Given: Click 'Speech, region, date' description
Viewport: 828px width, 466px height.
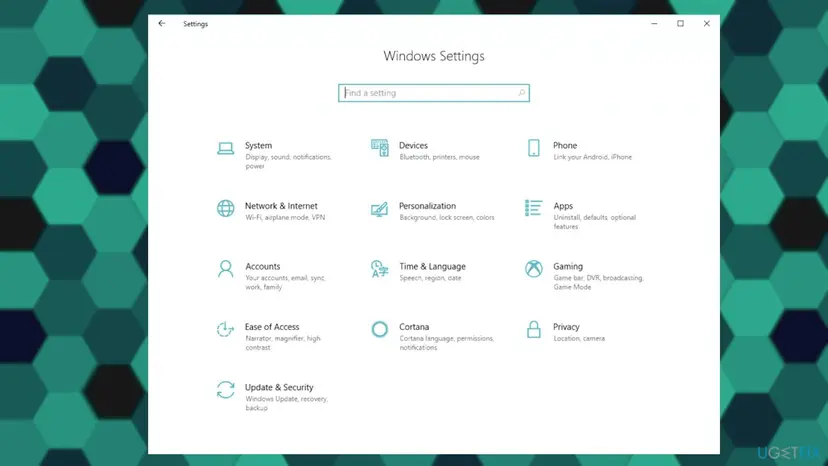Looking at the screenshot, I should coord(430,278).
